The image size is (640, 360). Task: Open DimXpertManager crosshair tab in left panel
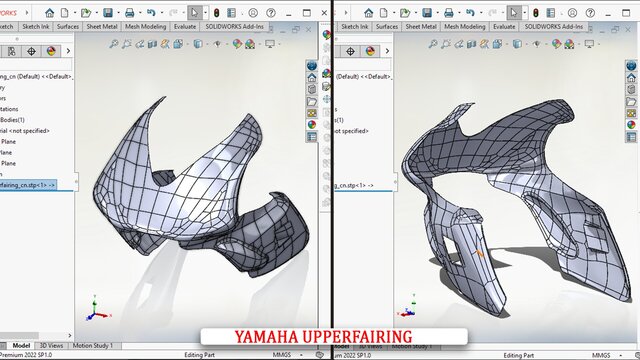31,51
